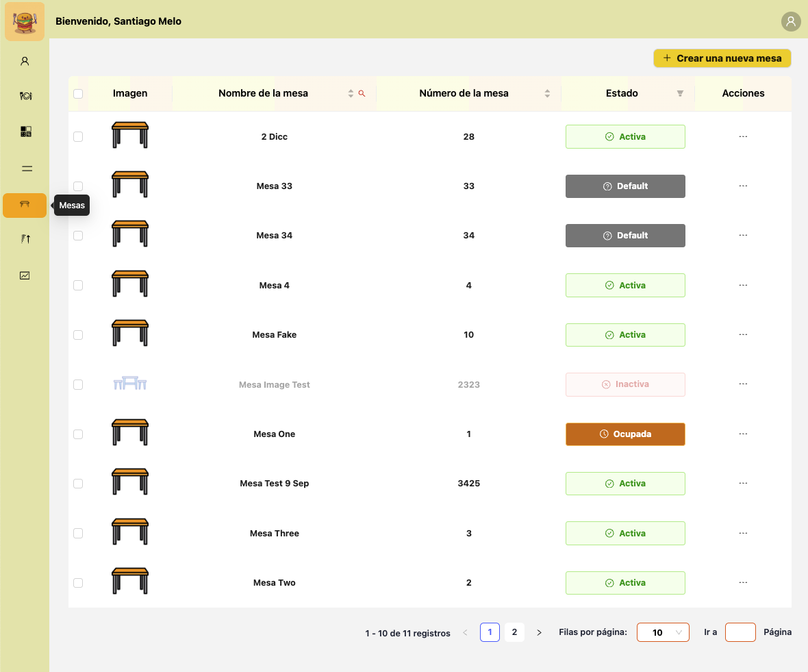Open actions menu for Mesa Fake row
Image resolution: width=808 pixels, height=672 pixels.
click(743, 335)
